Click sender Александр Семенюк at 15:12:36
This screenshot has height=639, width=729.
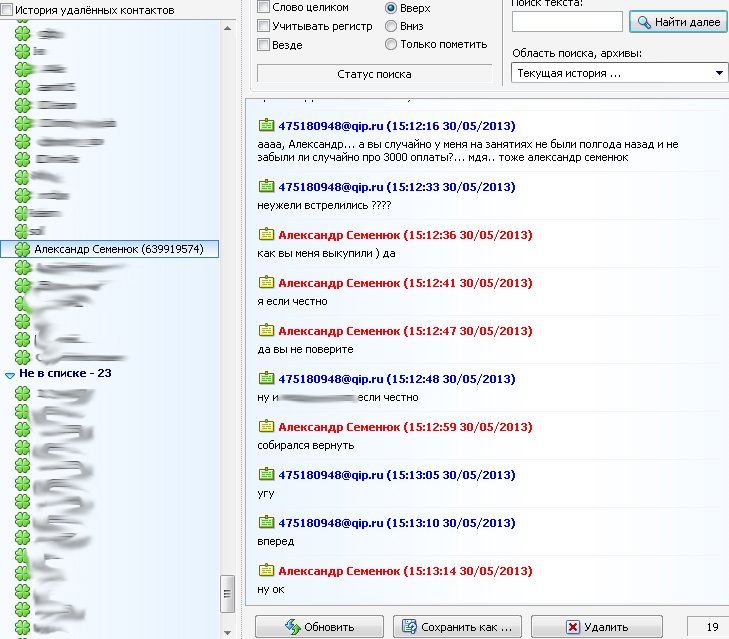point(339,235)
